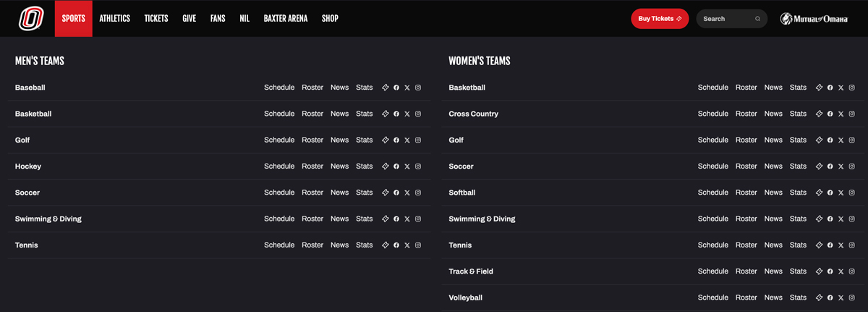This screenshot has height=312, width=868.
Task: Click the Buy Tickets button
Action: (660, 19)
